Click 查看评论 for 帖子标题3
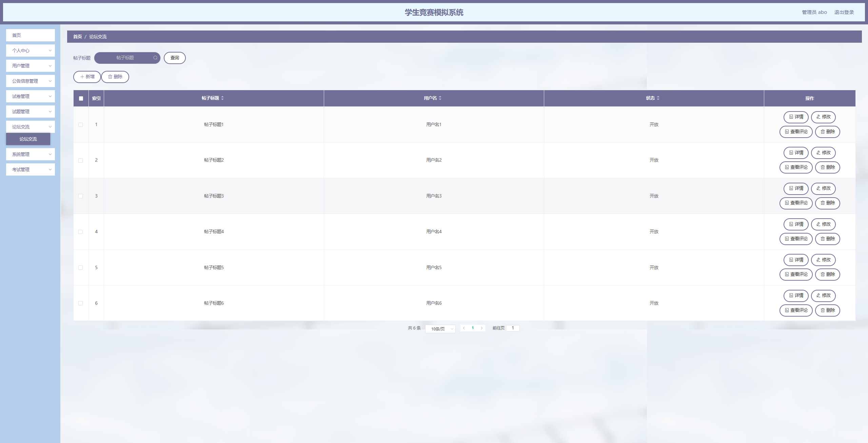Image resolution: width=868 pixels, height=443 pixels. 796,203
